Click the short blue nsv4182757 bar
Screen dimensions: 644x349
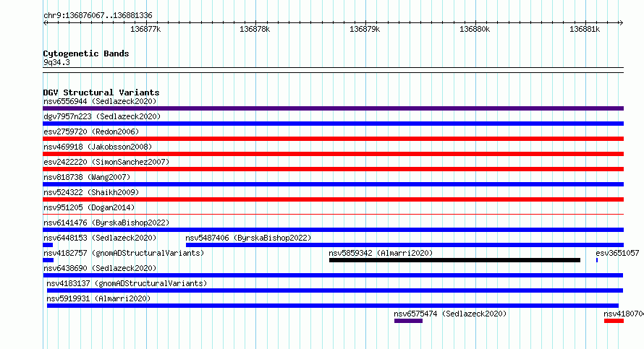pos(48,260)
